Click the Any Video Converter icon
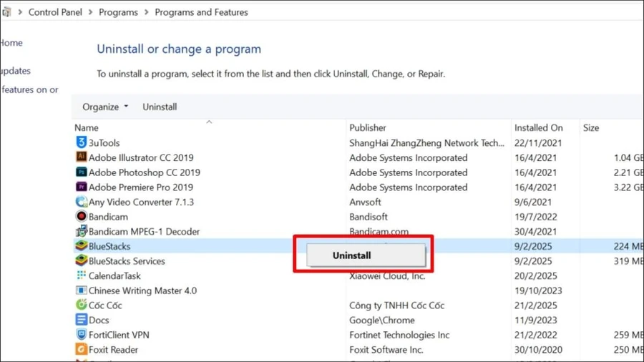The image size is (644, 362). pyautogui.click(x=82, y=202)
